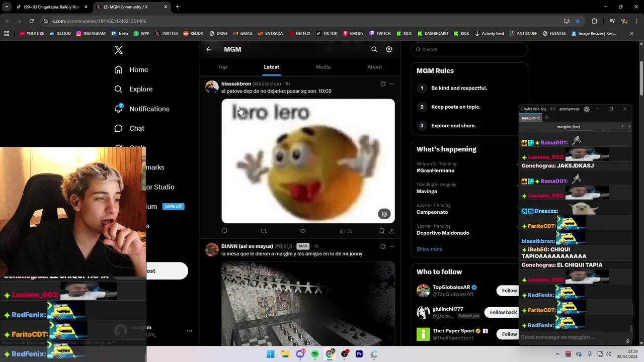
Task: Open Grok action on BIANN's post
Action: (x=383, y=246)
